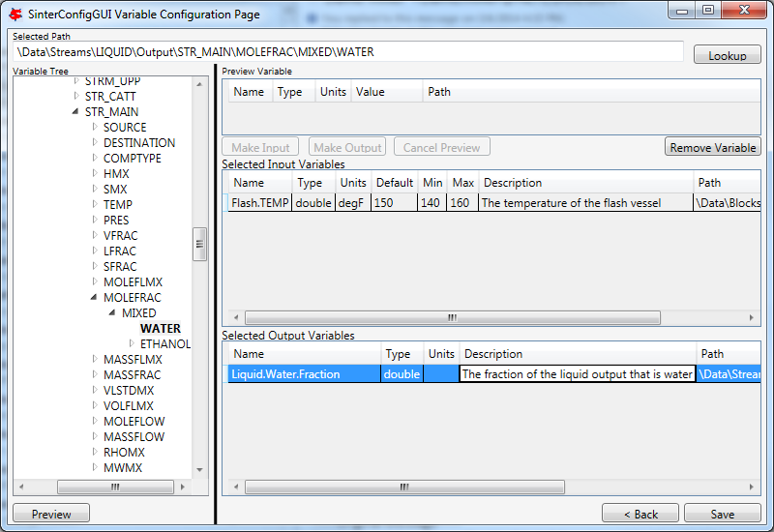The image size is (774, 532).
Task: Click output variables scroll left arrow
Action: tap(236, 488)
